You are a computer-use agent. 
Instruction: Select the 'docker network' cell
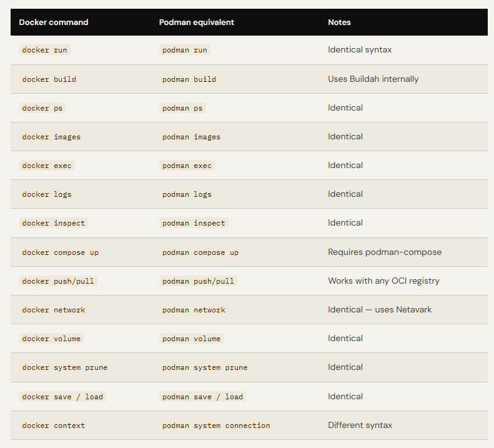pyautogui.click(x=54, y=309)
